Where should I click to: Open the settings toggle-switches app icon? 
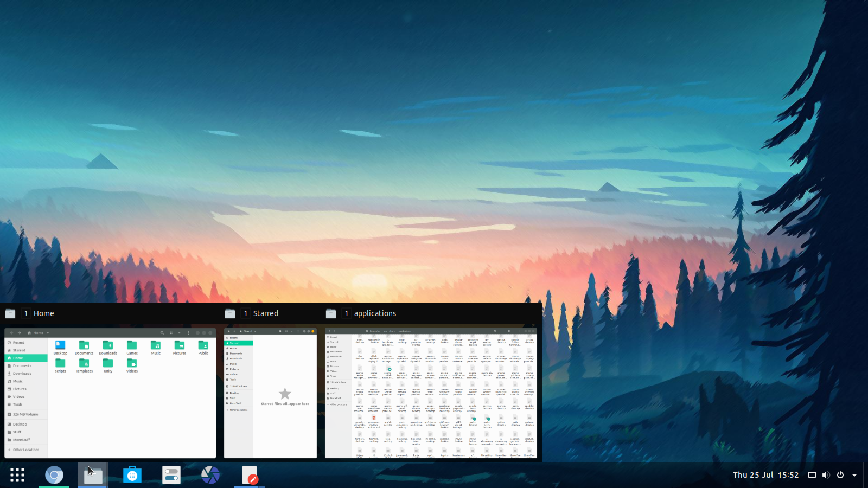click(x=171, y=475)
